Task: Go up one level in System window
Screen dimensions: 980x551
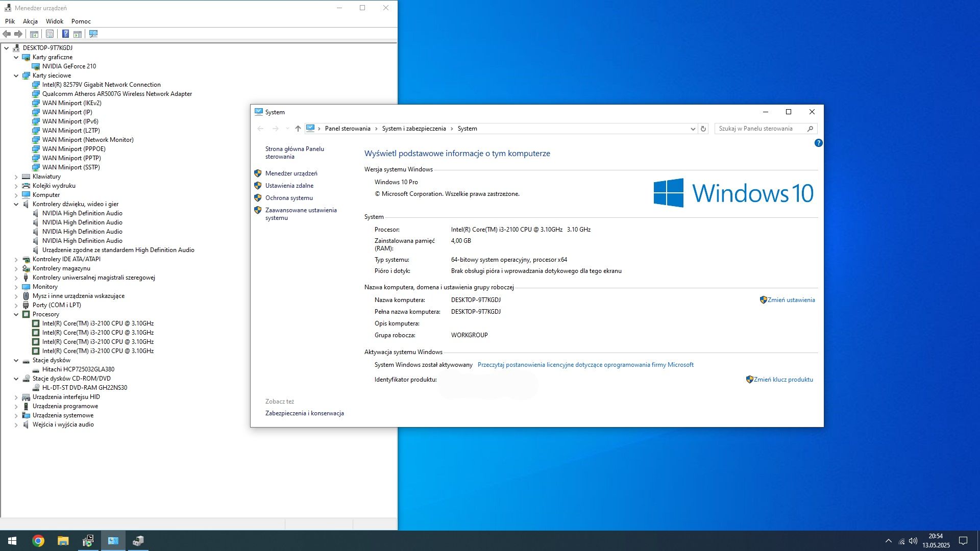Action: tap(298, 129)
